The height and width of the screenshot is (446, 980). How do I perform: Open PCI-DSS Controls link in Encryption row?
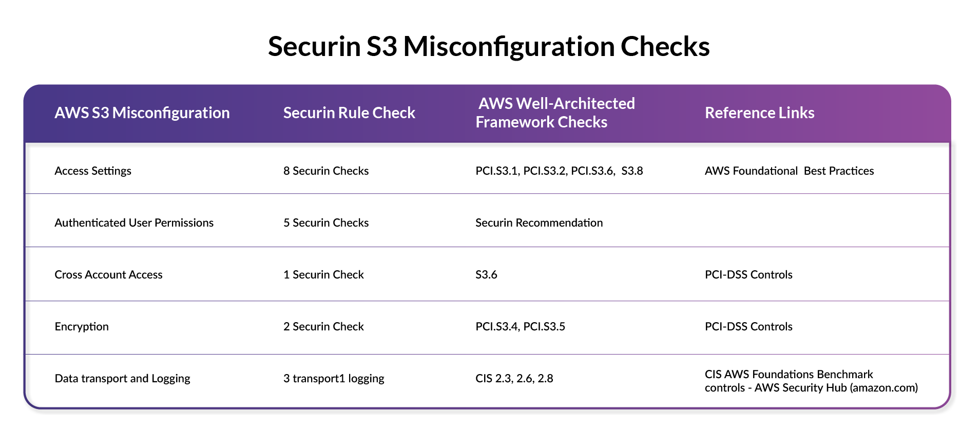click(x=748, y=326)
